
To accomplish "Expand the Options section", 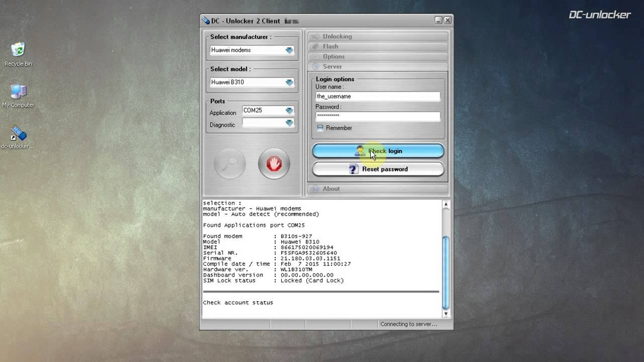I will click(377, 57).
